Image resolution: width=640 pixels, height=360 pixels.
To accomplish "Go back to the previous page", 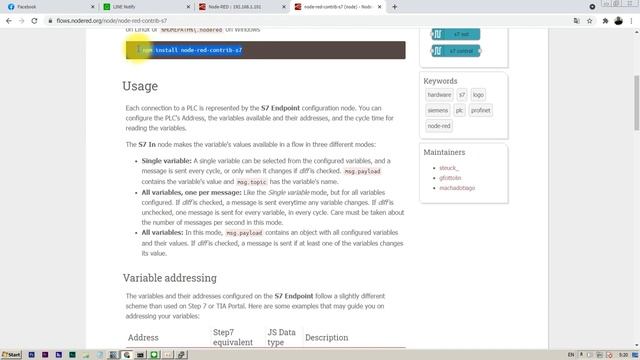I will (x=9, y=20).
